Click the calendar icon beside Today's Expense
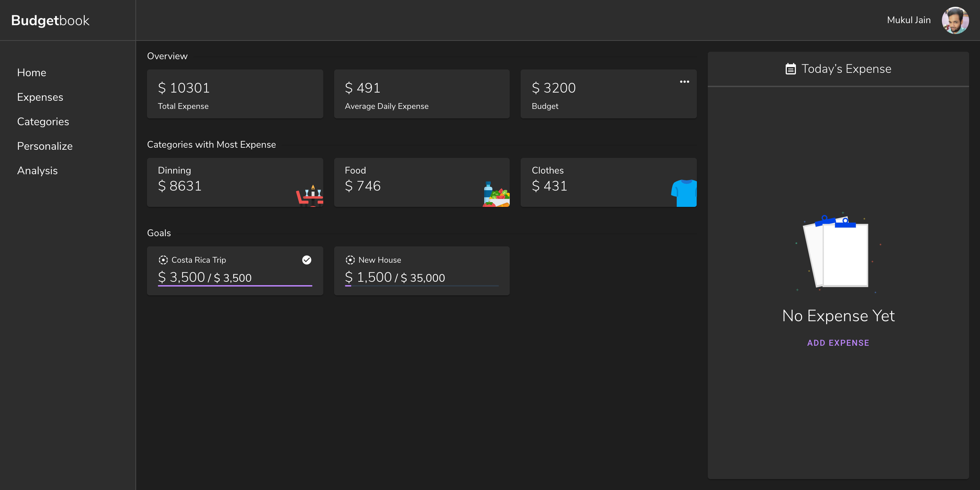Viewport: 980px width, 490px height. (x=790, y=69)
